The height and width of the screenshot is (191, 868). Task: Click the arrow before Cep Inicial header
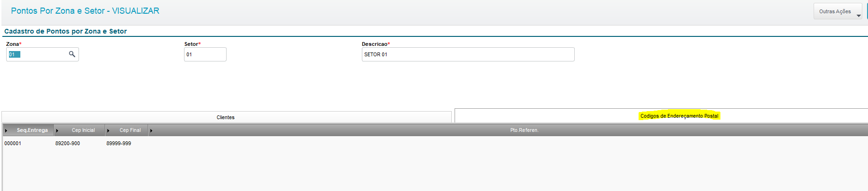(x=57, y=130)
